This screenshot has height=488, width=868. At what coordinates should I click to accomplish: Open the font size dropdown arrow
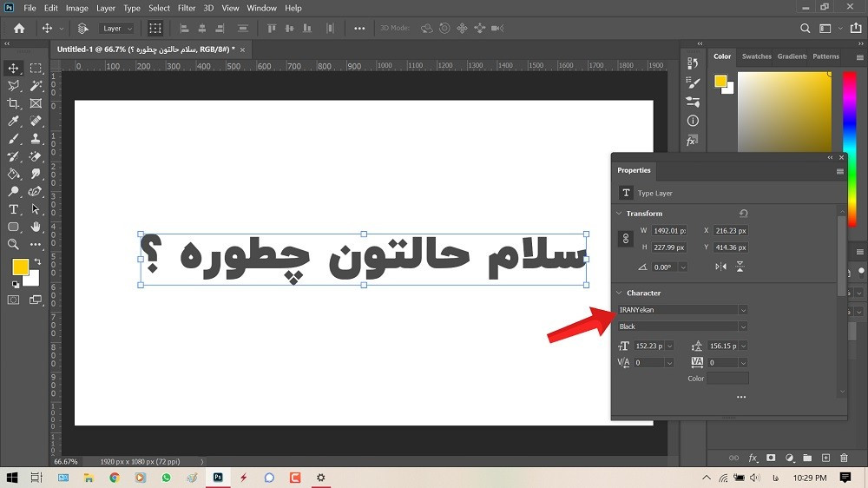(x=670, y=346)
